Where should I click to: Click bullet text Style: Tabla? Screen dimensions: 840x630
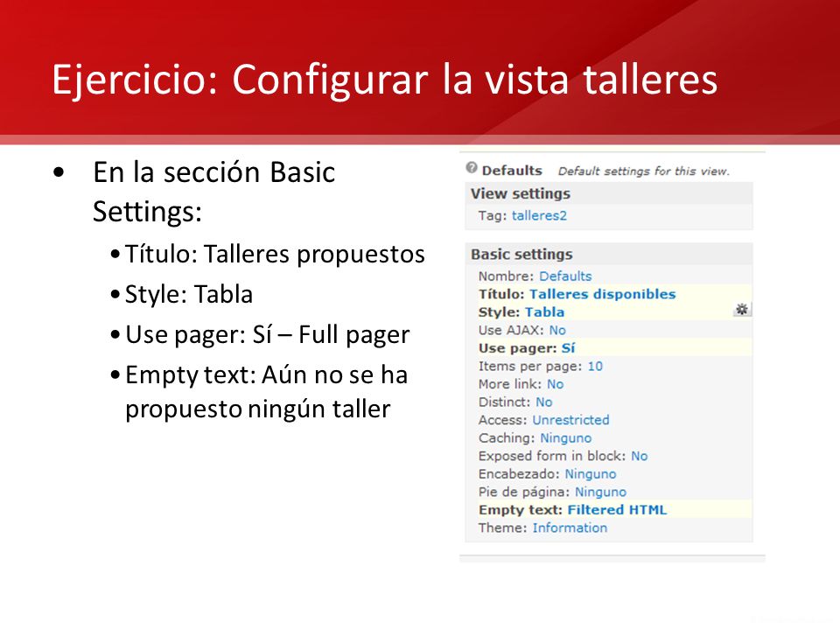coord(189,294)
